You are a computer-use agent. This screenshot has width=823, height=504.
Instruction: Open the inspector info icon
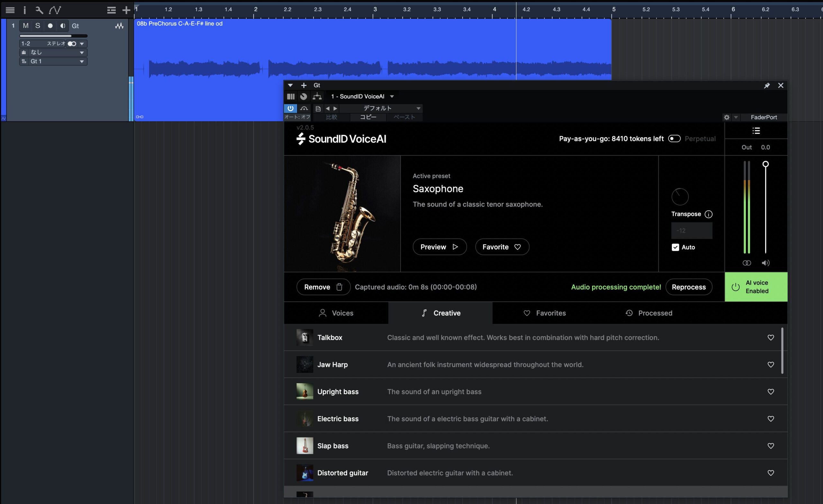click(x=24, y=10)
